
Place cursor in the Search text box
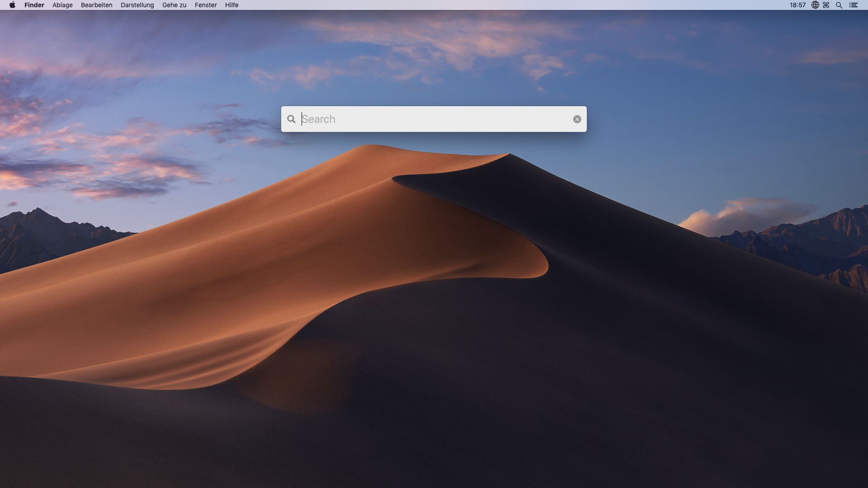click(x=407, y=119)
